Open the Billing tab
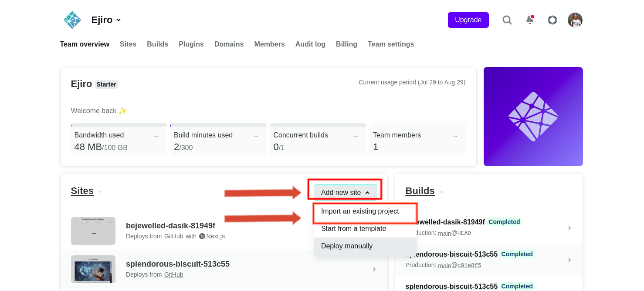The width and height of the screenshot is (644, 291). 346,44
